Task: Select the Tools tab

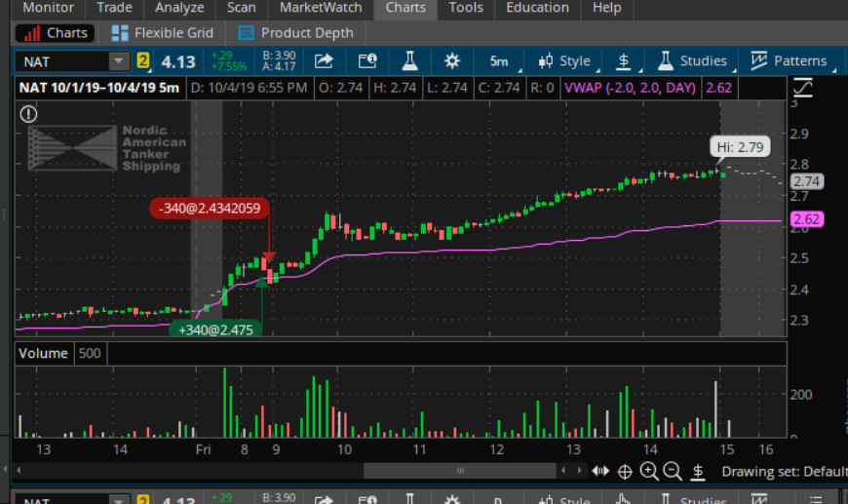Action: (x=466, y=8)
